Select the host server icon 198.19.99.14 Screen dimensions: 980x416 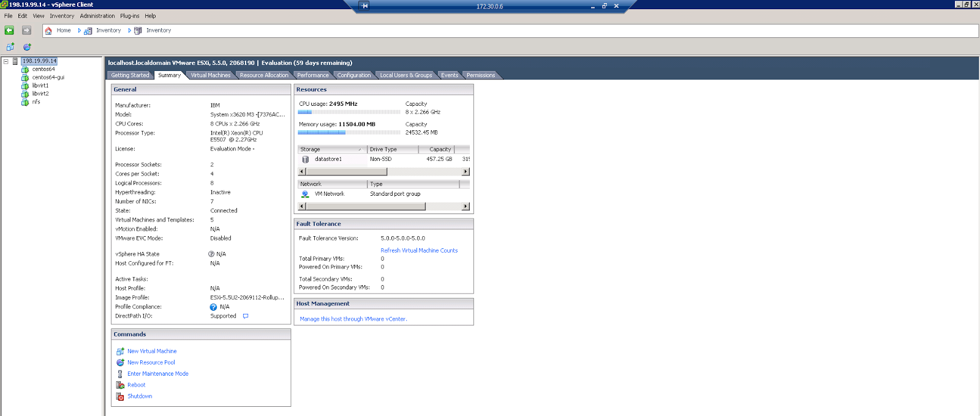[x=15, y=61]
